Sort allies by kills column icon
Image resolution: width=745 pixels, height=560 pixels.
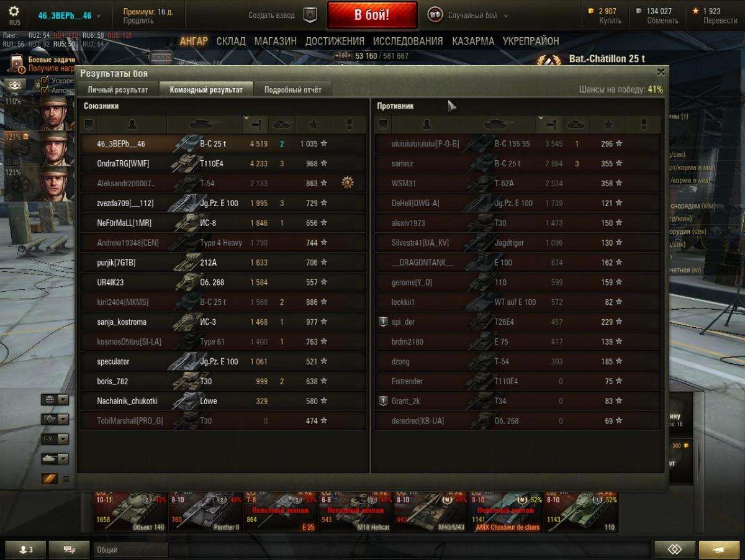pos(283,124)
